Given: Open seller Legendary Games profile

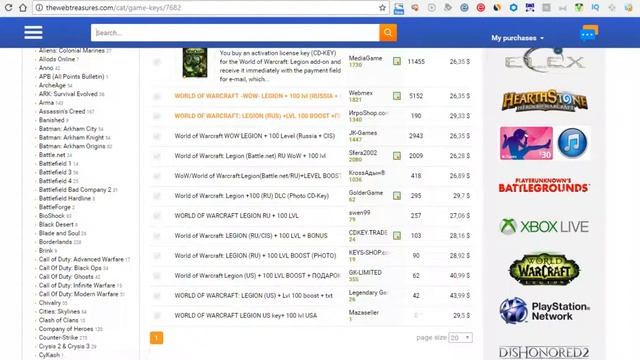Looking at the screenshot, I should point(367,292).
